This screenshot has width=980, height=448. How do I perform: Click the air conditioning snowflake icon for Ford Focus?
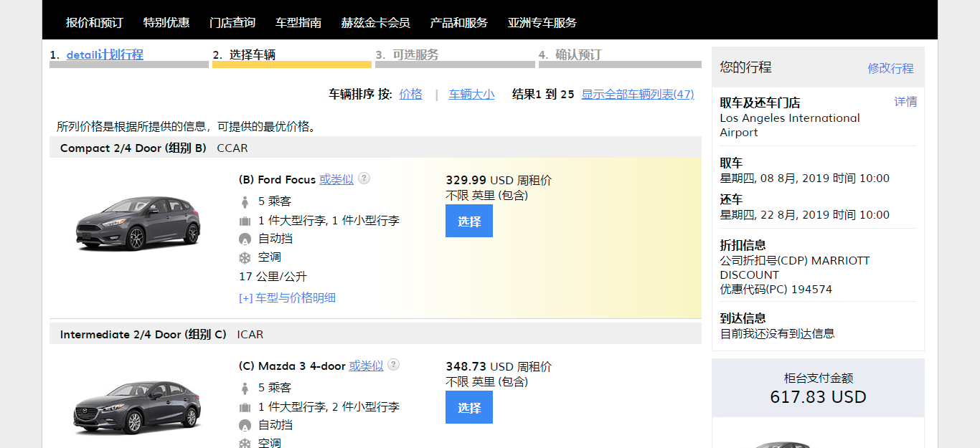pos(245,257)
